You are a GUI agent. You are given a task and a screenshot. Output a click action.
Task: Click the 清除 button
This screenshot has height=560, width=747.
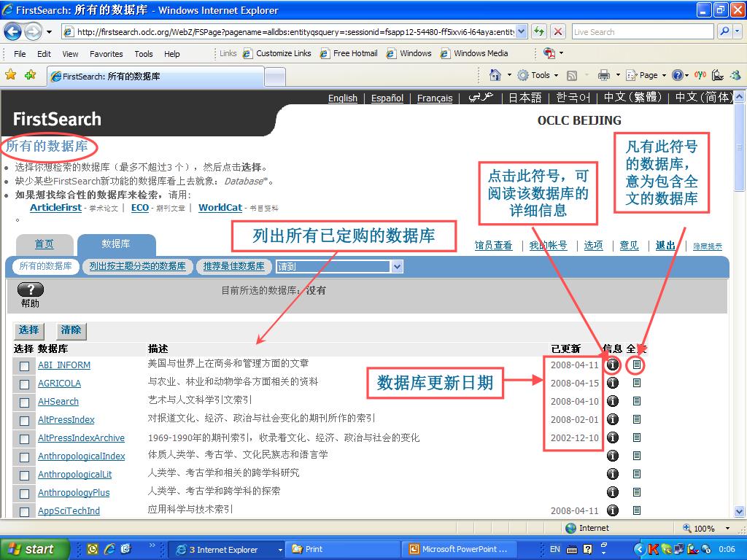(71, 330)
